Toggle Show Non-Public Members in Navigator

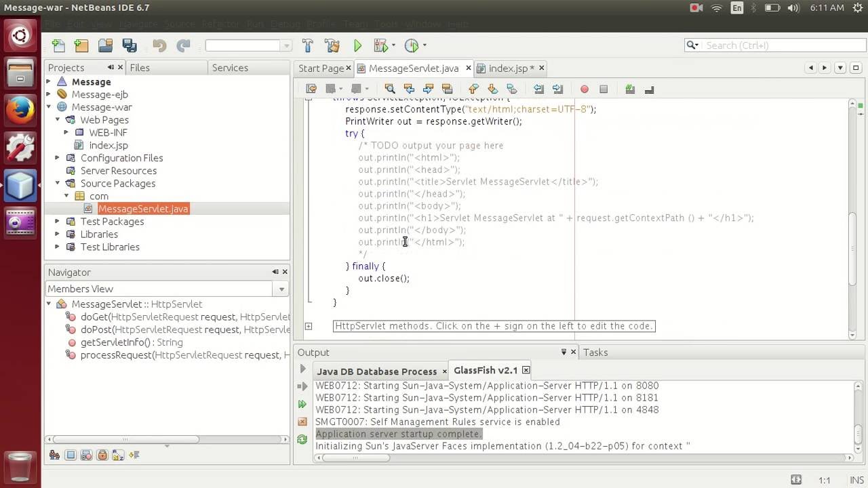[x=102, y=455]
